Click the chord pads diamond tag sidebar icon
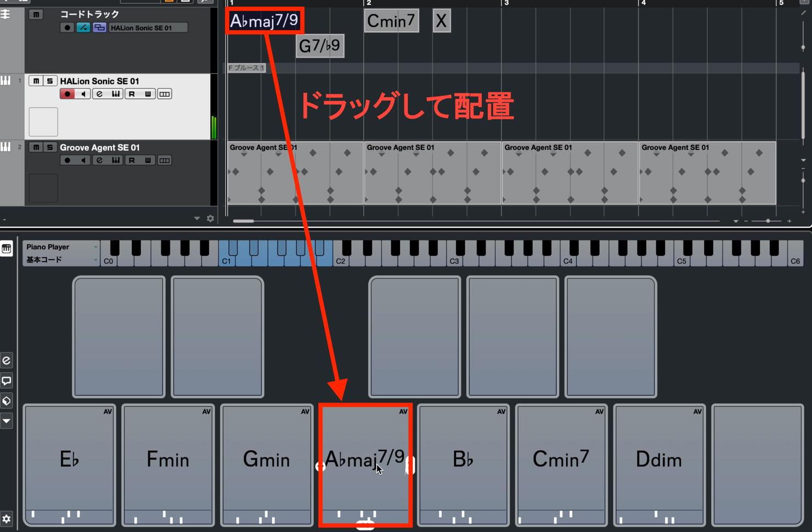812x532 pixels. [7, 401]
